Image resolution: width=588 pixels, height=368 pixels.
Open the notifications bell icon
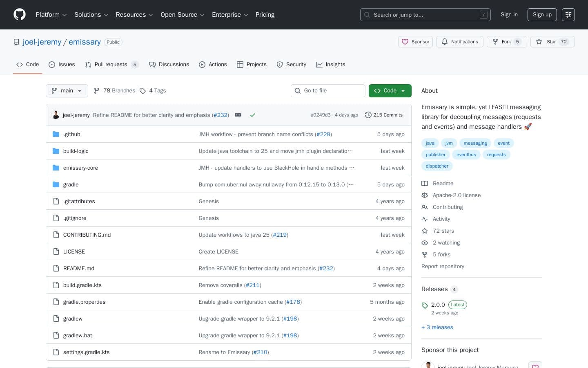[445, 42]
